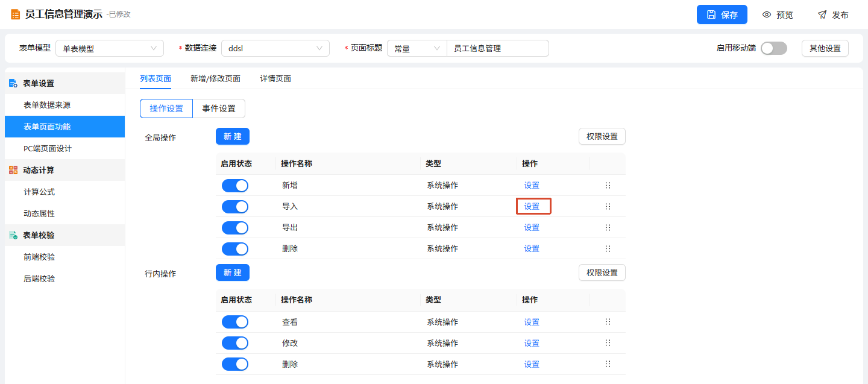
Task: Click the 员工信息管理演示 title text
Action: click(63, 14)
